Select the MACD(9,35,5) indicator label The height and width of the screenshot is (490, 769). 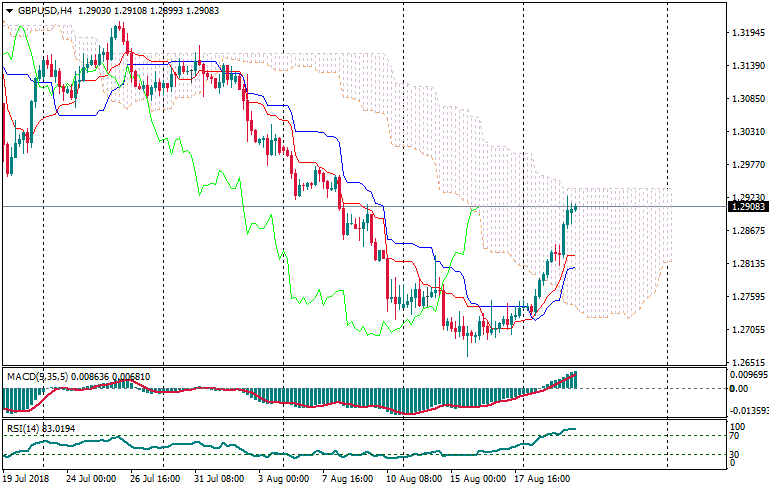coord(35,376)
